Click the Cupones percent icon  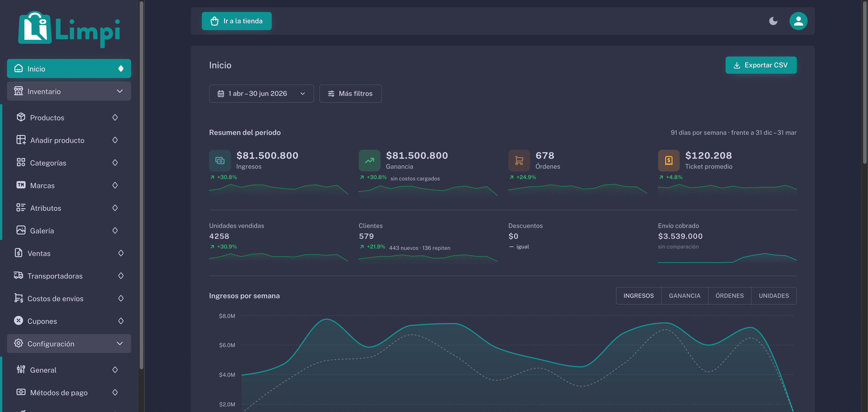[19, 321]
